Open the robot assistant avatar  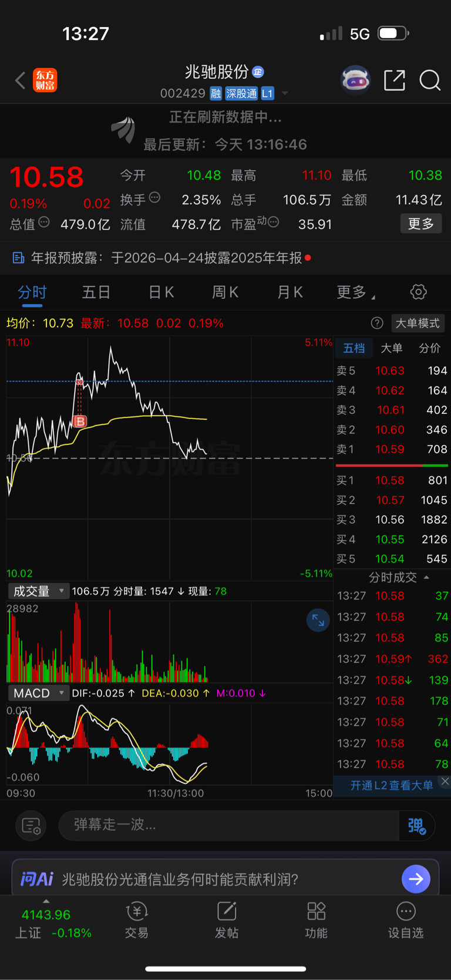point(355,80)
